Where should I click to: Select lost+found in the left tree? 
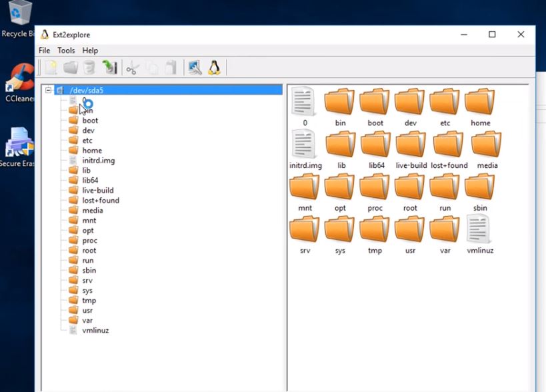pyautogui.click(x=101, y=201)
